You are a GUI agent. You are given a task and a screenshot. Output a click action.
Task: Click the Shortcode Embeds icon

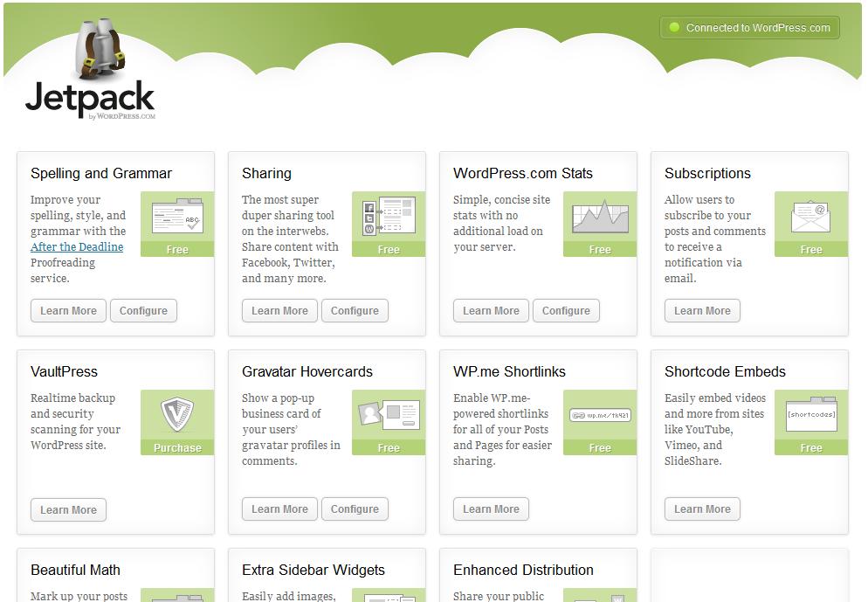(x=811, y=413)
